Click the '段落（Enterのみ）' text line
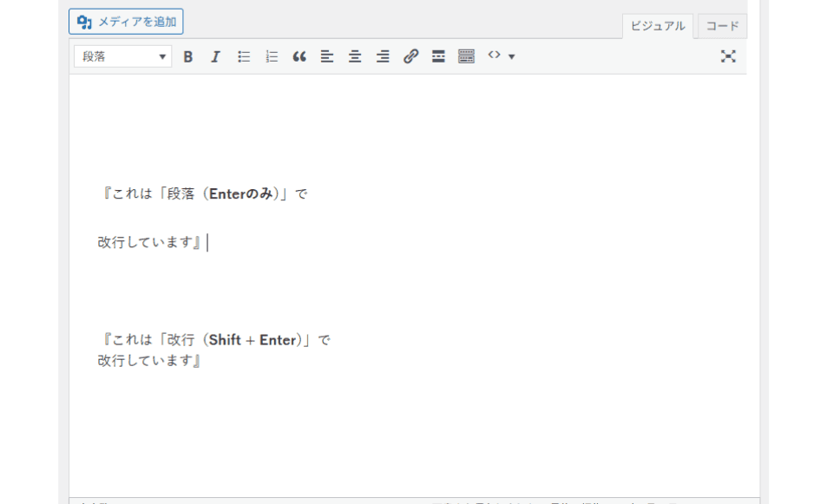Viewport: 827px width, 504px height. pos(205,194)
